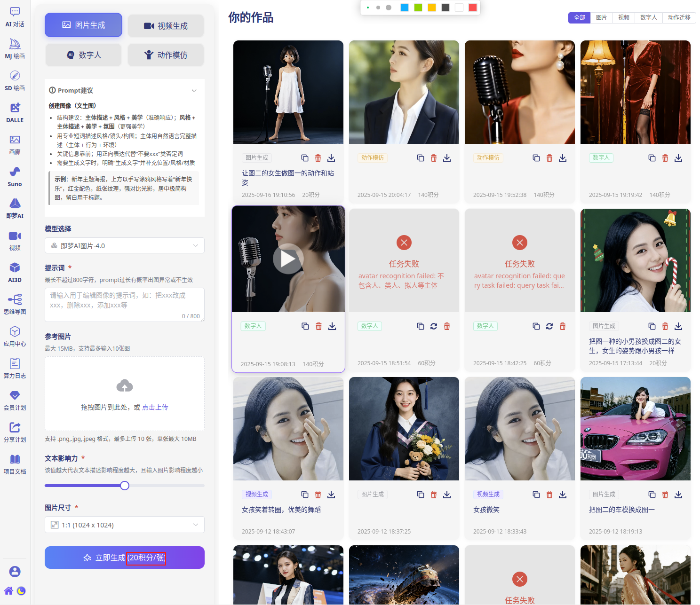Filter works by 动作迁移
700x605 pixels.
[679, 17]
